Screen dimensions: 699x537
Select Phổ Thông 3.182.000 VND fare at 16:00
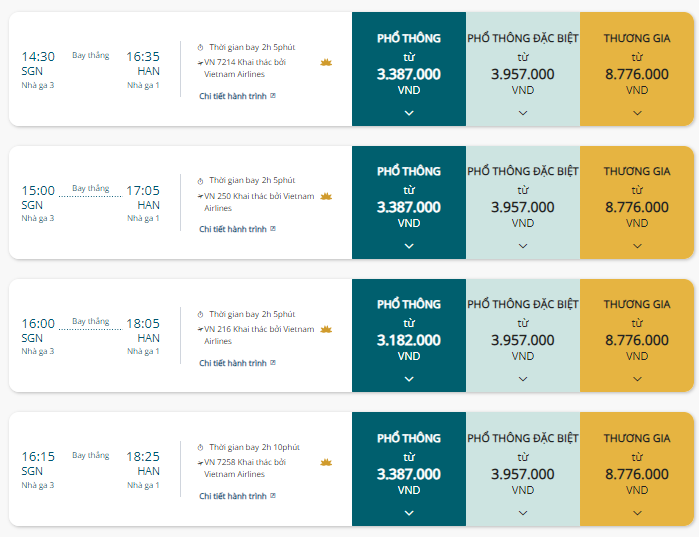pos(409,336)
